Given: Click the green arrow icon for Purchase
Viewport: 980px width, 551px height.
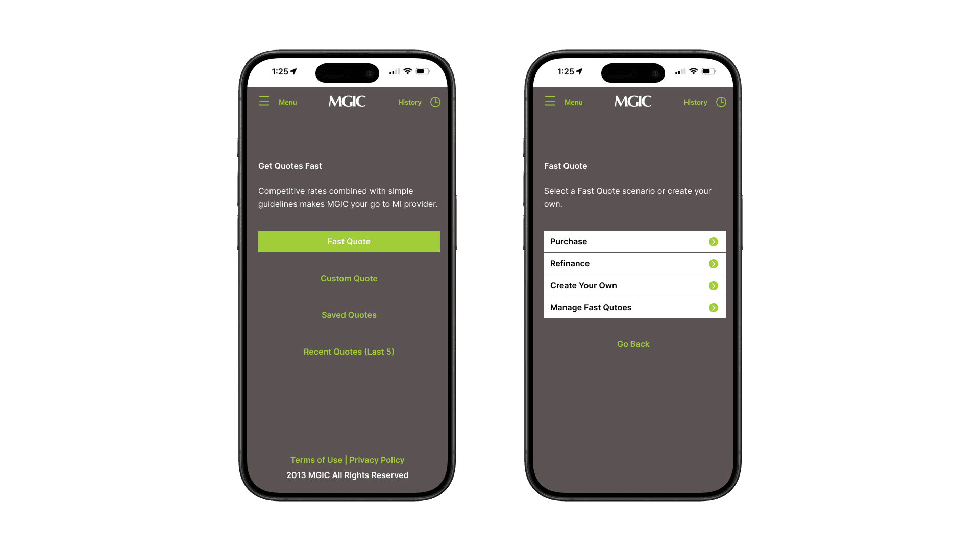Looking at the screenshot, I should [x=714, y=241].
